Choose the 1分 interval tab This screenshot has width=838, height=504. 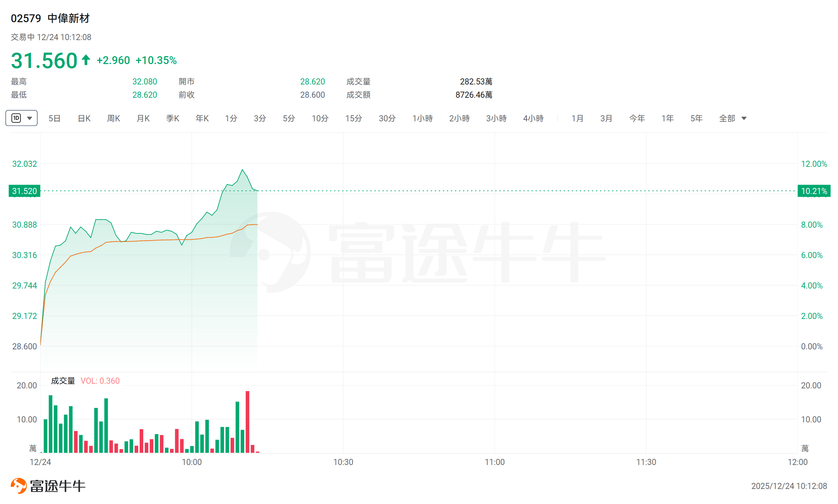(x=231, y=118)
